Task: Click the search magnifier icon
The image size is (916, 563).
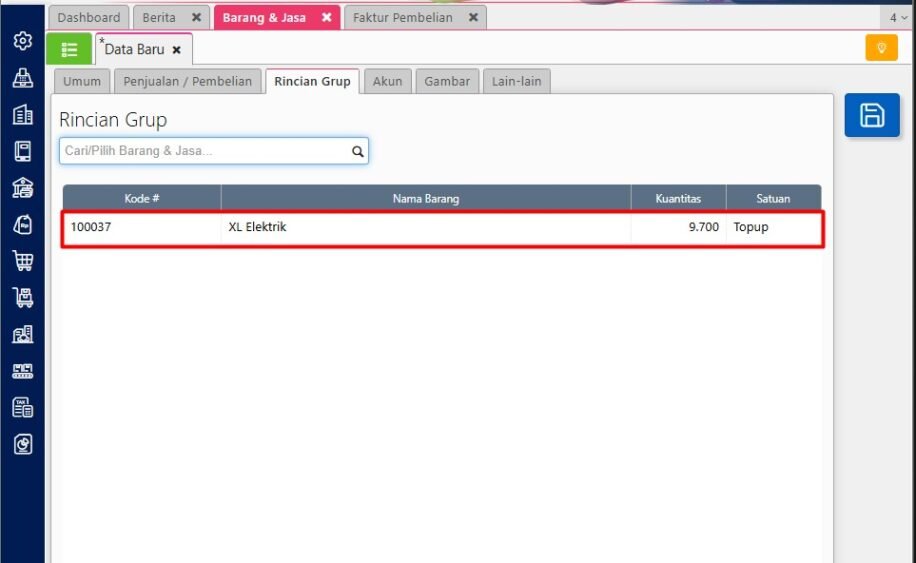Action: pyautogui.click(x=357, y=151)
